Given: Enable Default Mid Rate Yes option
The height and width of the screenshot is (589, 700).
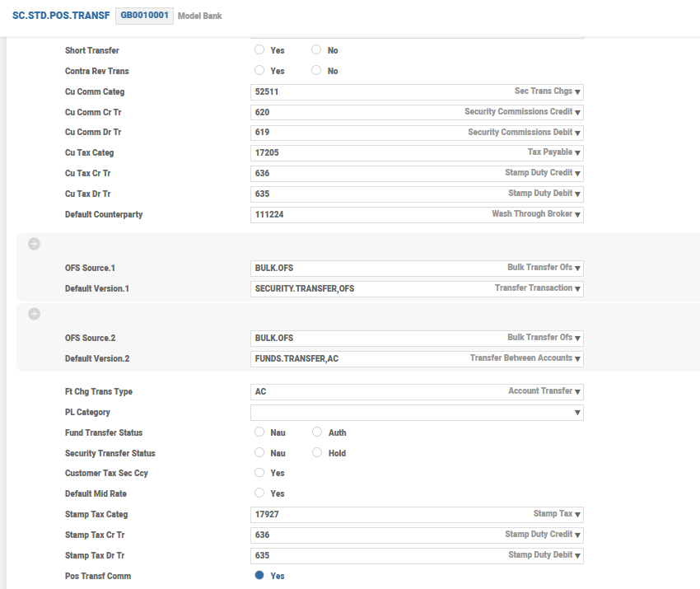Looking at the screenshot, I should (259, 493).
